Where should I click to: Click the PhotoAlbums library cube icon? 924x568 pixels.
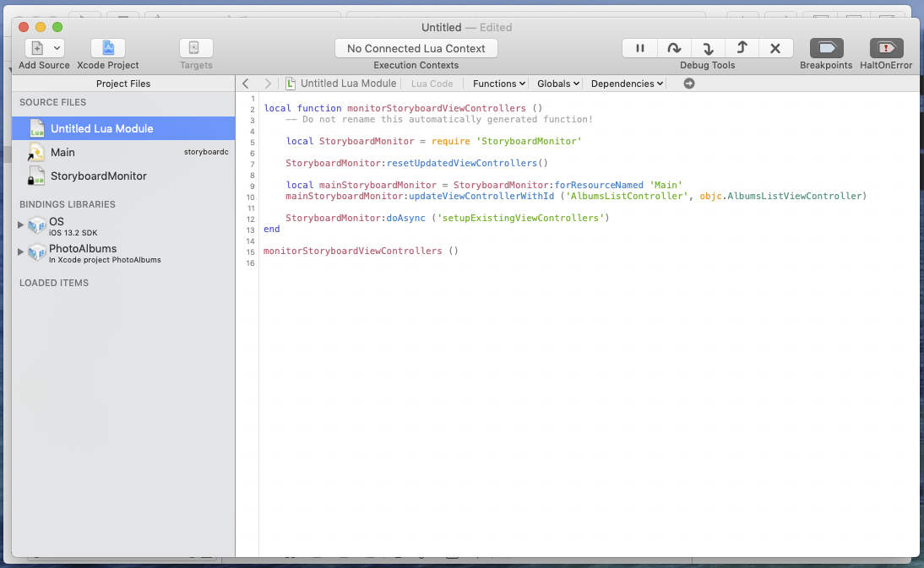coord(37,252)
